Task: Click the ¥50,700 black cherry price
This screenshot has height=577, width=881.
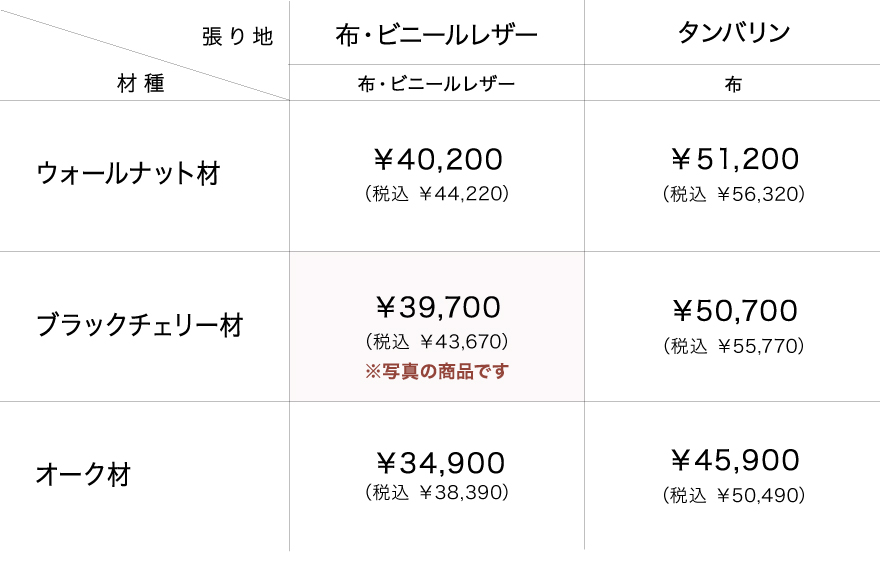Action: coord(734,311)
